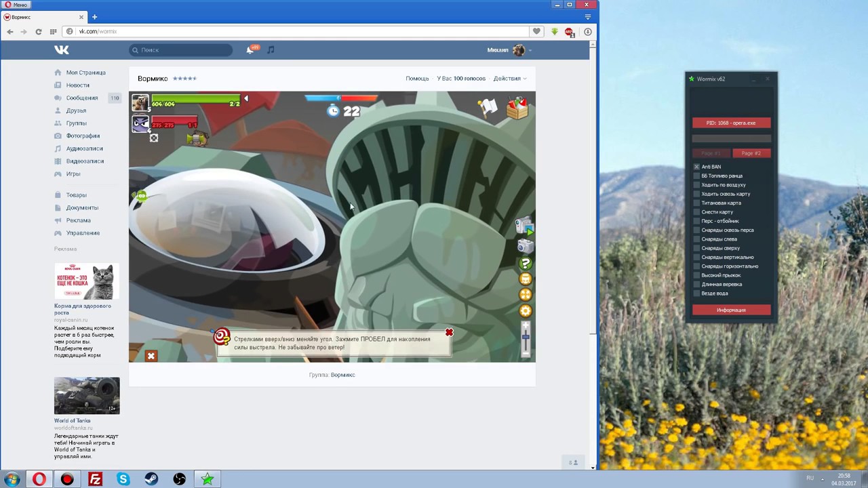The image size is (868, 488).
Task: Click the orange icon below the help button
Action: click(526, 279)
